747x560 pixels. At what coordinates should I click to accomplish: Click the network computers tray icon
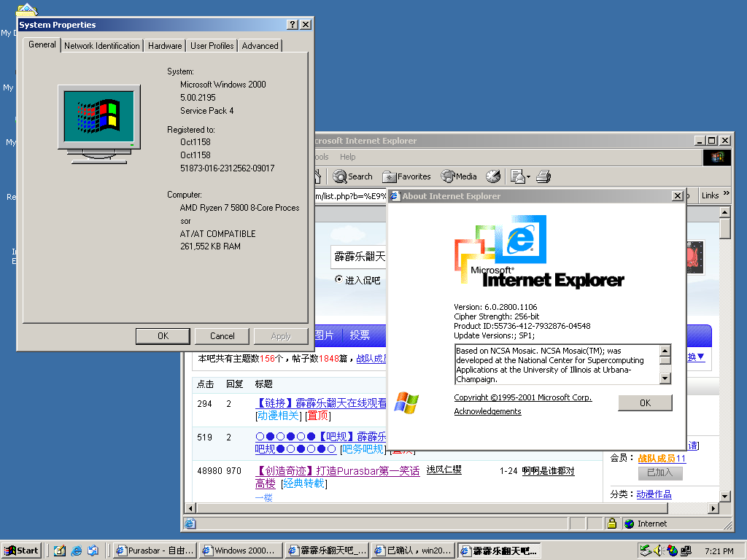686,551
